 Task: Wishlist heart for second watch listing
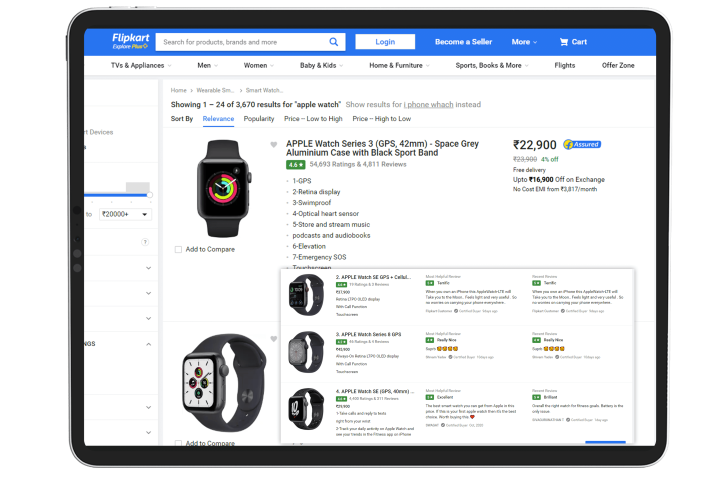tap(274, 339)
